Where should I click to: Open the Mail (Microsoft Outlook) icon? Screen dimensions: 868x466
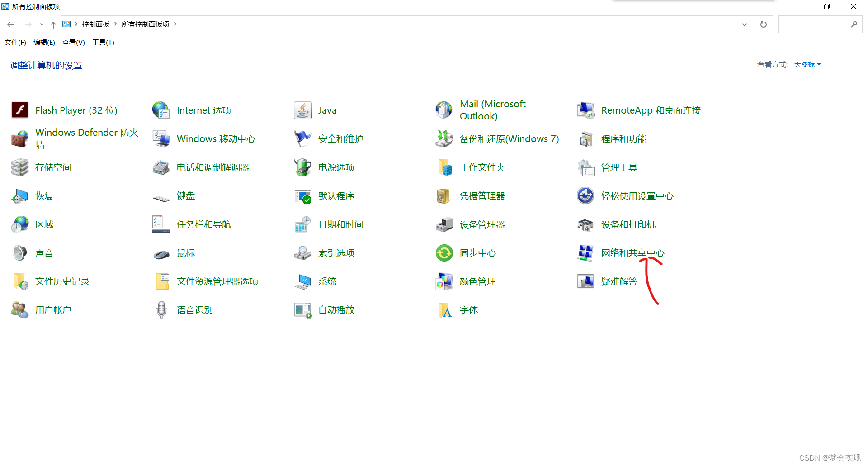coord(444,110)
